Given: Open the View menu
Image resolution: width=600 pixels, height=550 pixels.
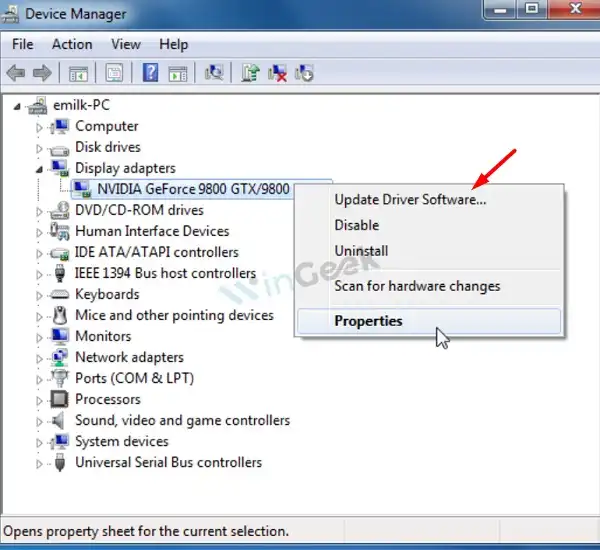Looking at the screenshot, I should pos(126,44).
